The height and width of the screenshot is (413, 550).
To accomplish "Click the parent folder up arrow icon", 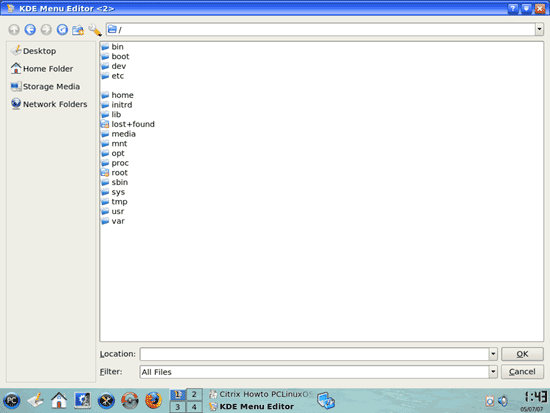I will pyautogui.click(x=14, y=30).
